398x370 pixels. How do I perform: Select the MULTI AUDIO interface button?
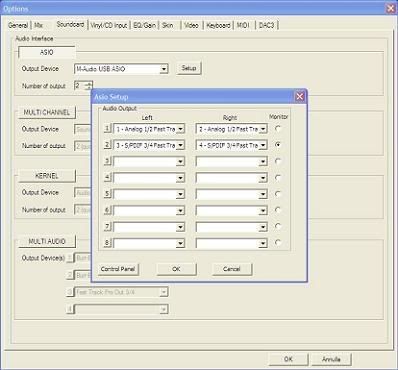point(47,241)
